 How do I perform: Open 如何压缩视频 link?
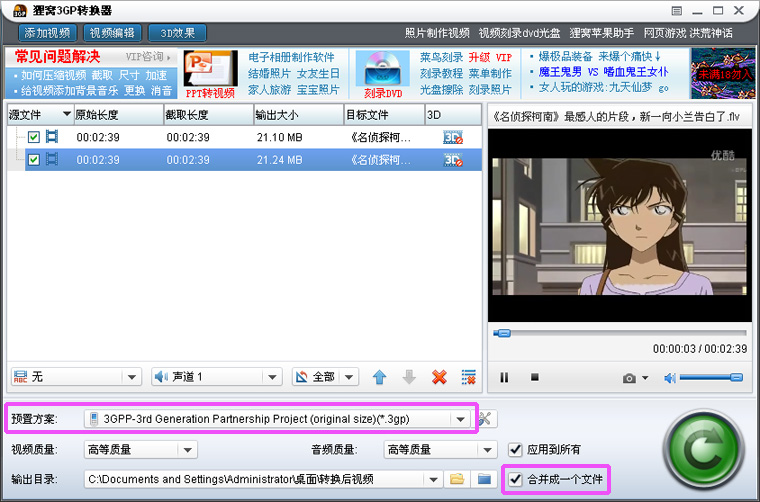click(53, 76)
